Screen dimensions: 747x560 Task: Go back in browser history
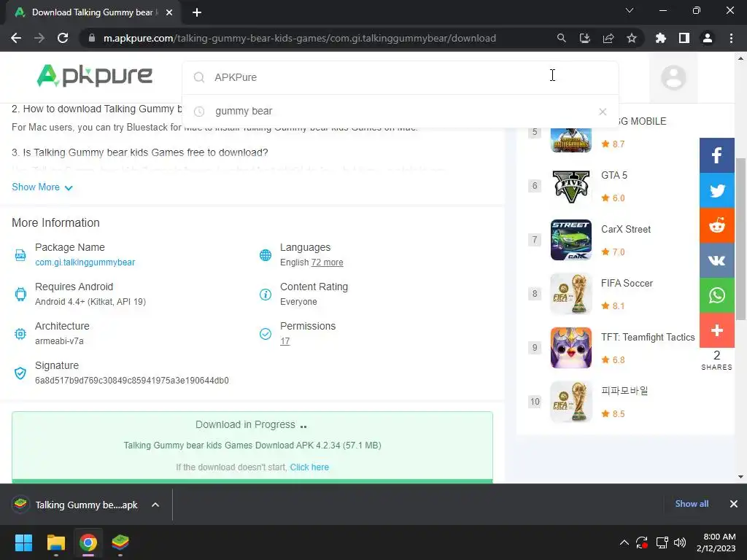pyautogui.click(x=16, y=38)
